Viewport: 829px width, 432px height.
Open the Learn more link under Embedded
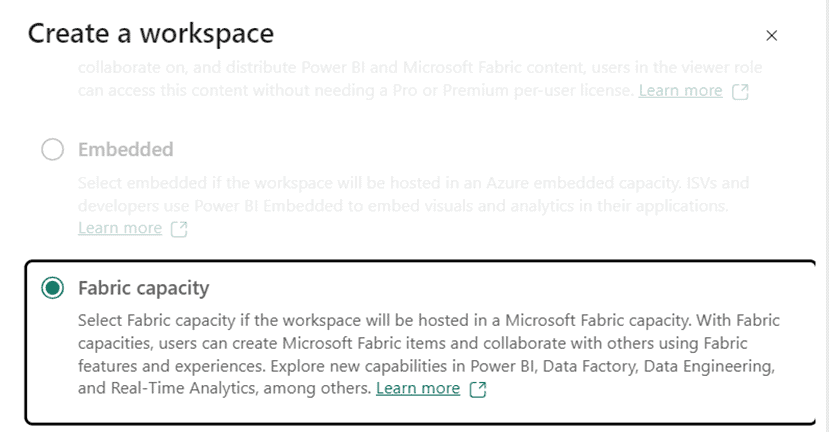tap(120, 228)
